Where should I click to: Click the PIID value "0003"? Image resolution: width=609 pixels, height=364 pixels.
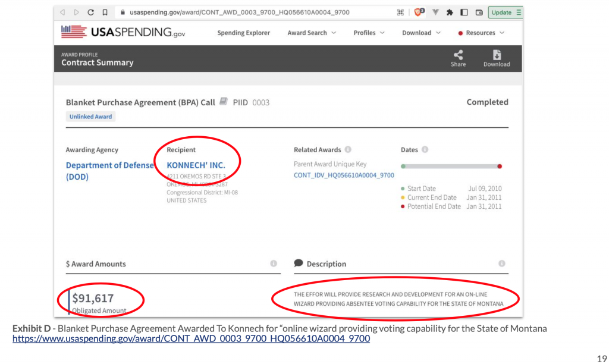(x=260, y=102)
